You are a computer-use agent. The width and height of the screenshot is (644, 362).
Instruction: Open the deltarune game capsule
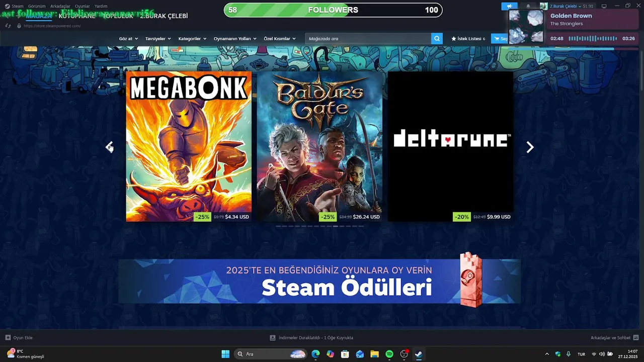pos(450,146)
